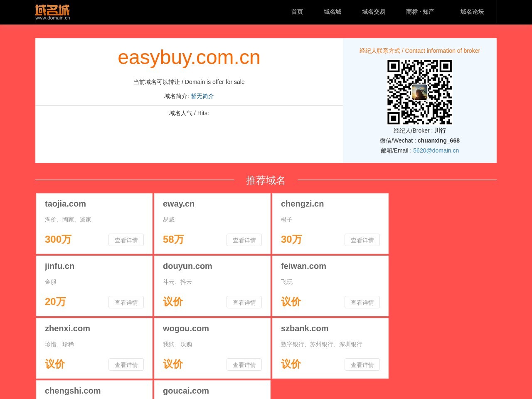
Task: Click the 5620@domain.cn email link
Action: (436, 150)
